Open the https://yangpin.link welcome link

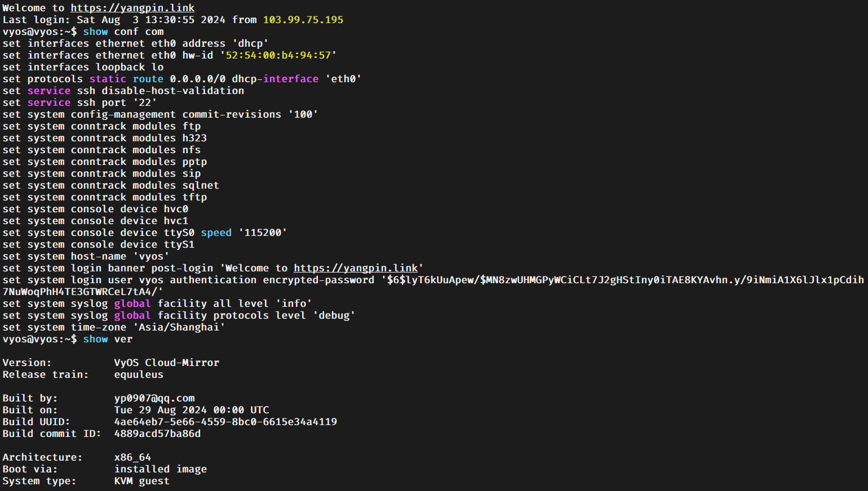[132, 8]
